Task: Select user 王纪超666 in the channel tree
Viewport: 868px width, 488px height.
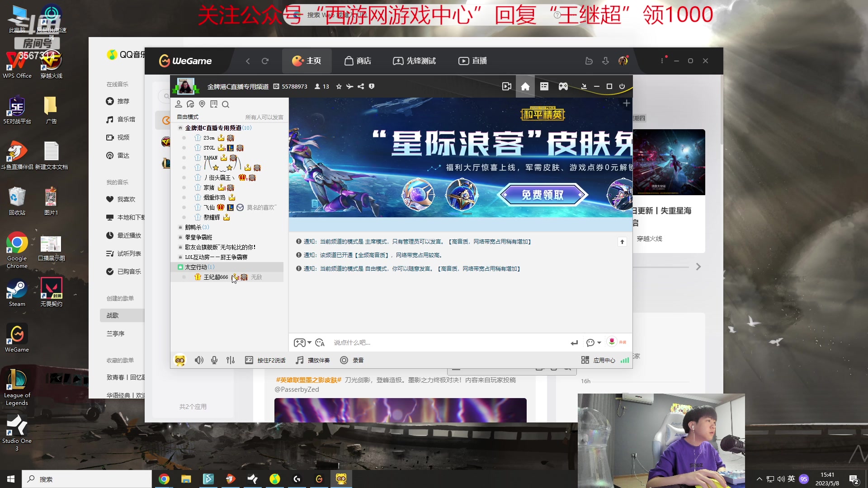Action: click(216, 277)
